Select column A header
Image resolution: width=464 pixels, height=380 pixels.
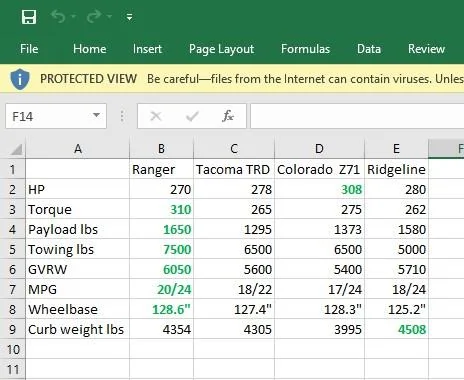(x=78, y=149)
